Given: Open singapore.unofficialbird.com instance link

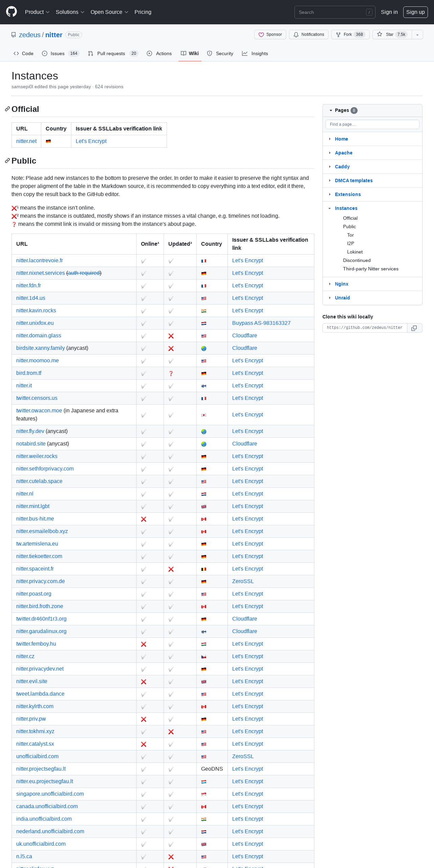Looking at the screenshot, I should (50, 794).
